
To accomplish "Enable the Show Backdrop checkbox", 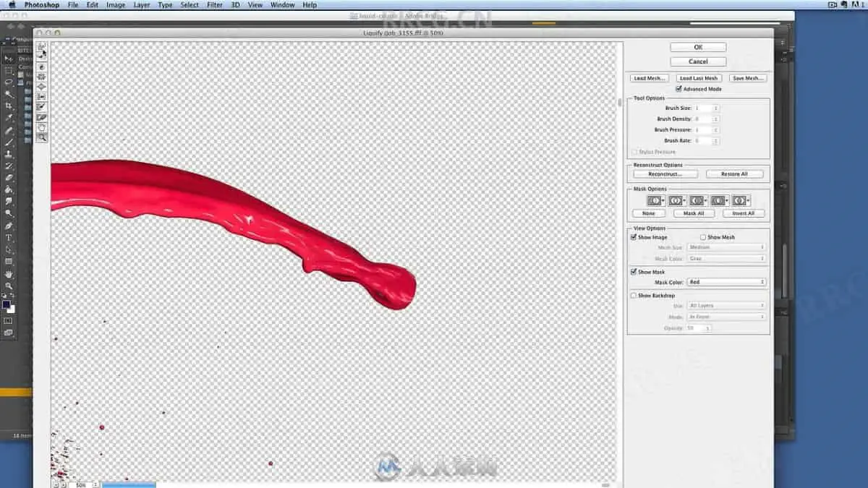I will [634, 295].
